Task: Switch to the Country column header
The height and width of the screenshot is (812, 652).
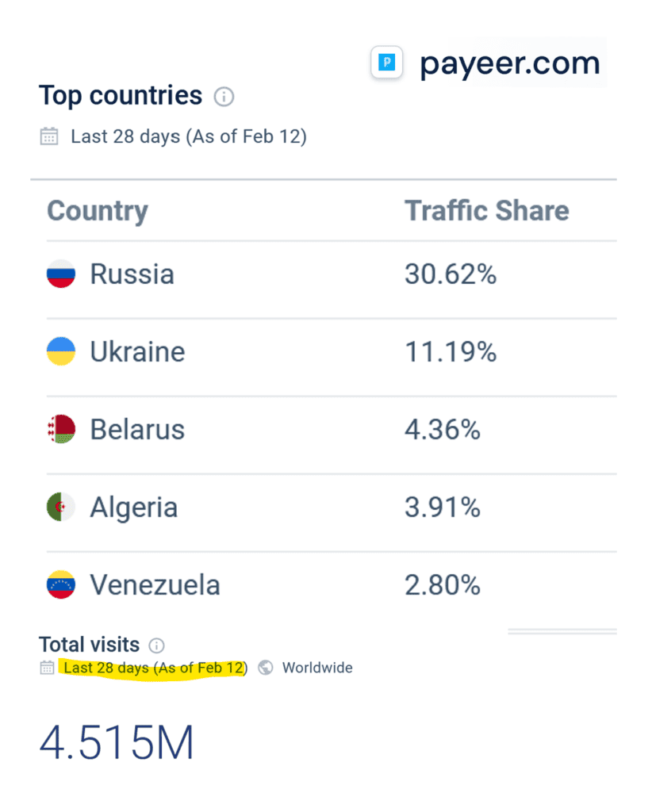Action: point(98,211)
